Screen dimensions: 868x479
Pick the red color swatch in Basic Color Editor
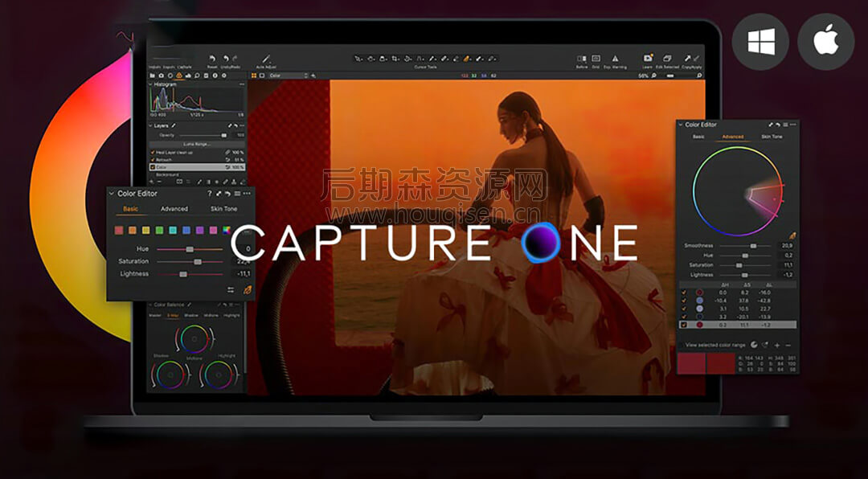click(x=118, y=230)
